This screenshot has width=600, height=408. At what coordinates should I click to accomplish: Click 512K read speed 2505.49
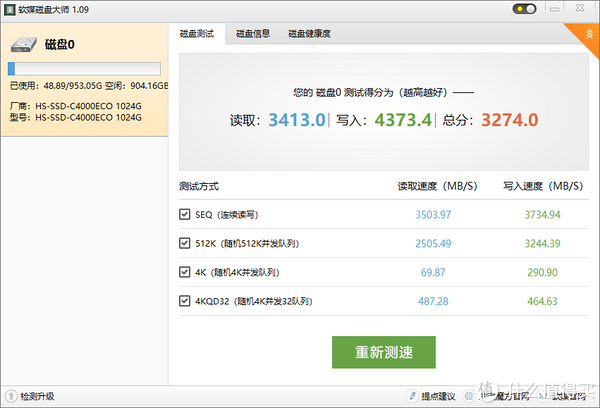click(x=433, y=243)
